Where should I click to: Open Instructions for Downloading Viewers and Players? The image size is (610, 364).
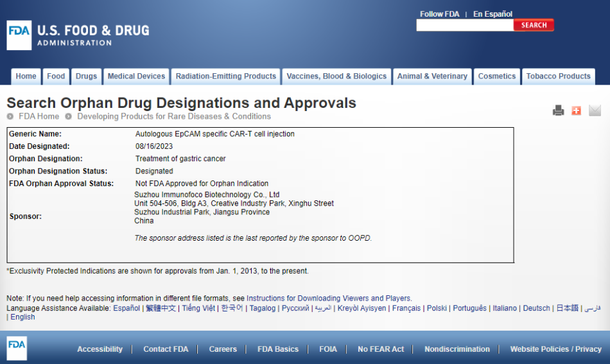(x=329, y=299)
